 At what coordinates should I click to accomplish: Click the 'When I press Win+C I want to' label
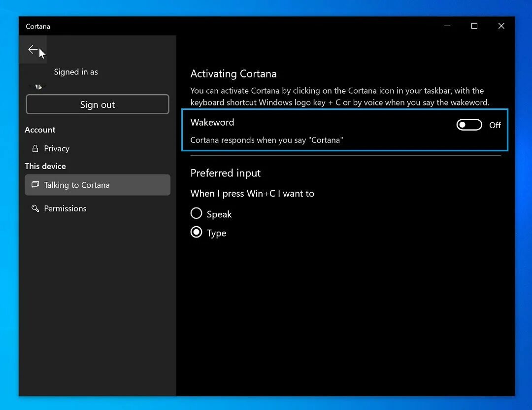pos(252,194)
